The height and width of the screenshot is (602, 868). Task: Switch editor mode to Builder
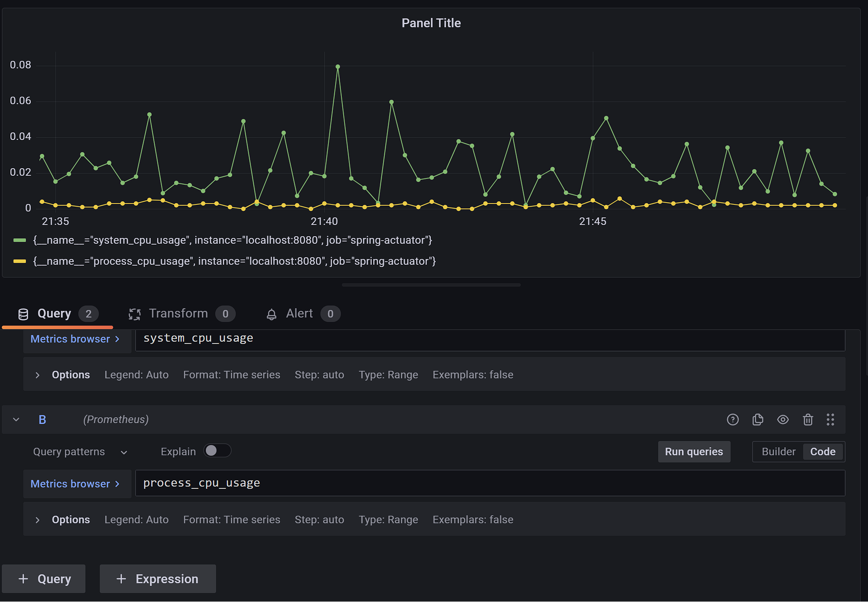779,452
